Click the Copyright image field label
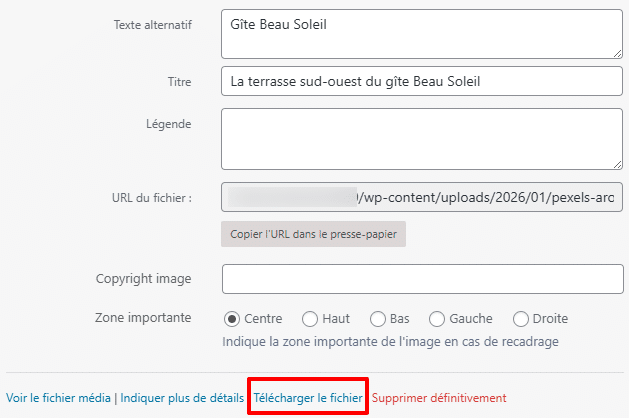The image size is (629, 418). point(143,279)
